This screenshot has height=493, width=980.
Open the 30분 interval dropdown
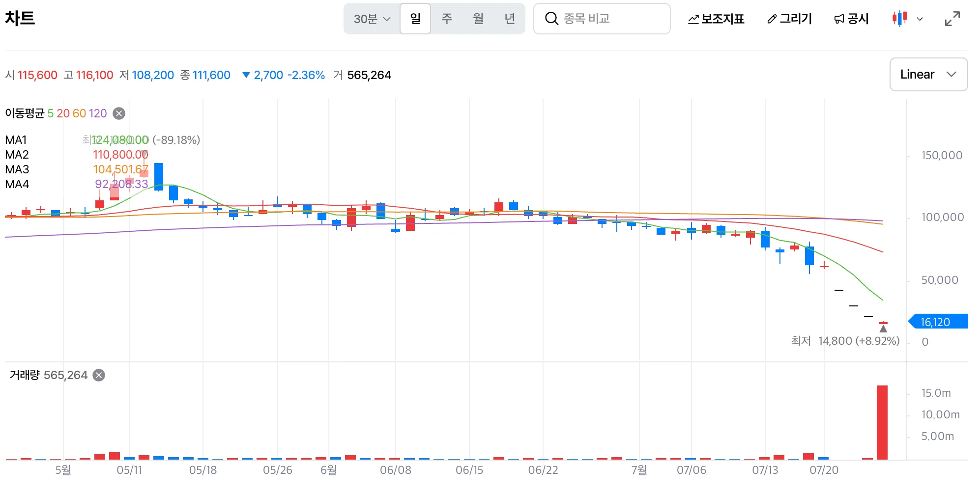coord(372,19)
